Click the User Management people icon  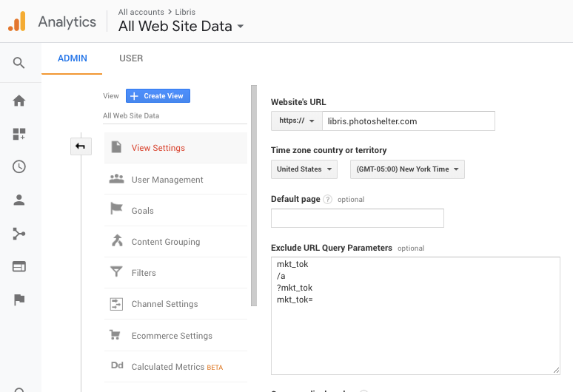(116, 179)
